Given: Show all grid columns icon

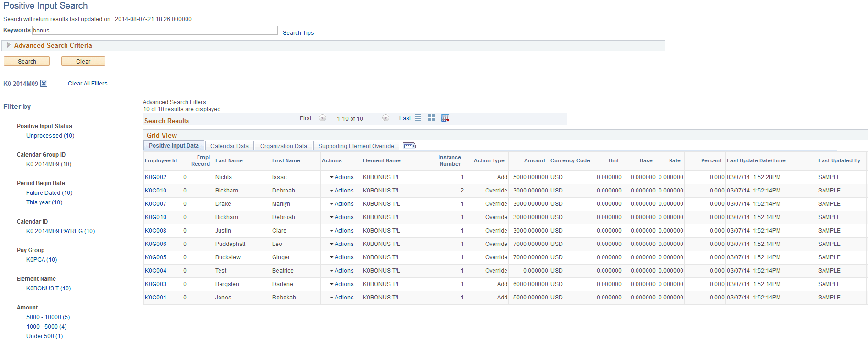Looking at the screenshot, I should (409, 146).
